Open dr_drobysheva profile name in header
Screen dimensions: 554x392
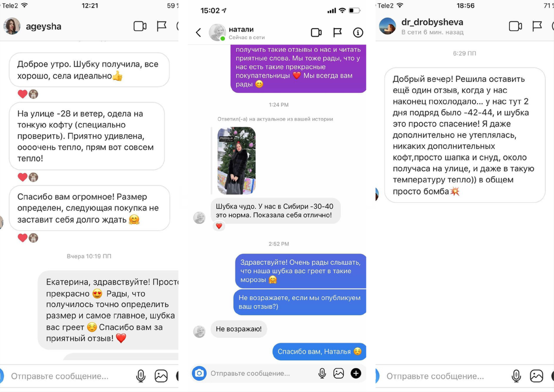tap(433, 22)
